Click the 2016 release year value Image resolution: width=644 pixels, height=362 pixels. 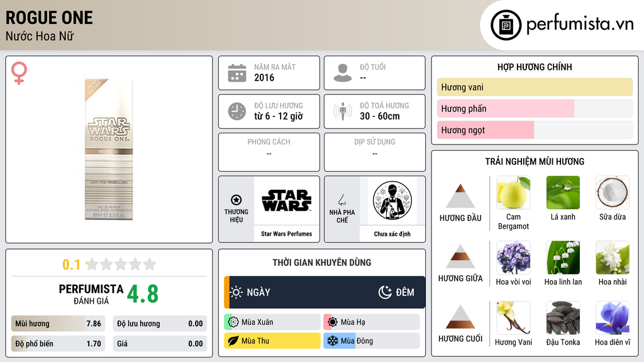point(264,77)
